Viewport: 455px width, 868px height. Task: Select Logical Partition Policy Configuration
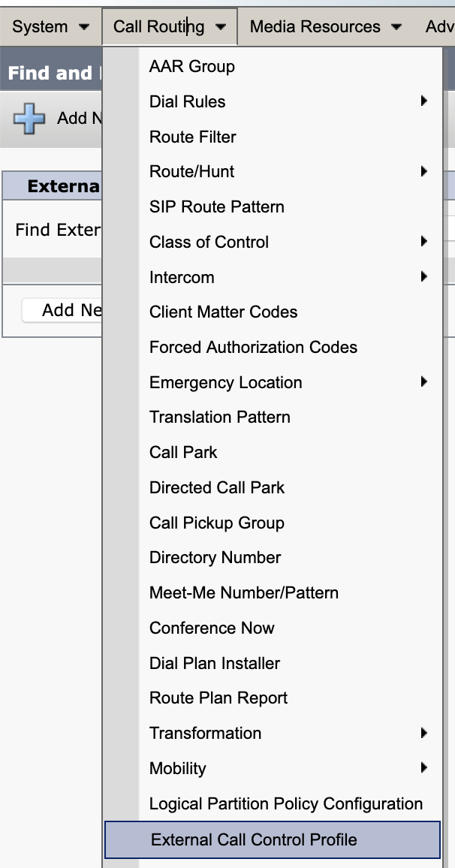click(287, 803)
